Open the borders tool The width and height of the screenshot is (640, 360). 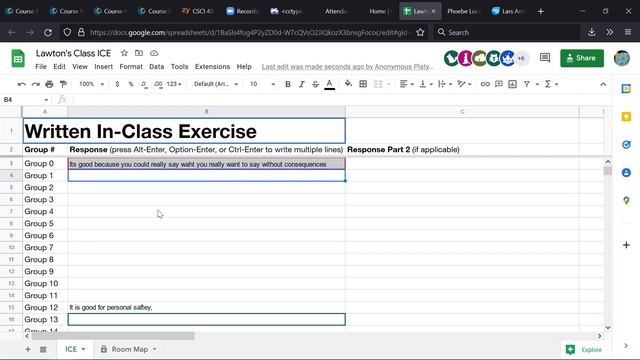pos(363,84)
